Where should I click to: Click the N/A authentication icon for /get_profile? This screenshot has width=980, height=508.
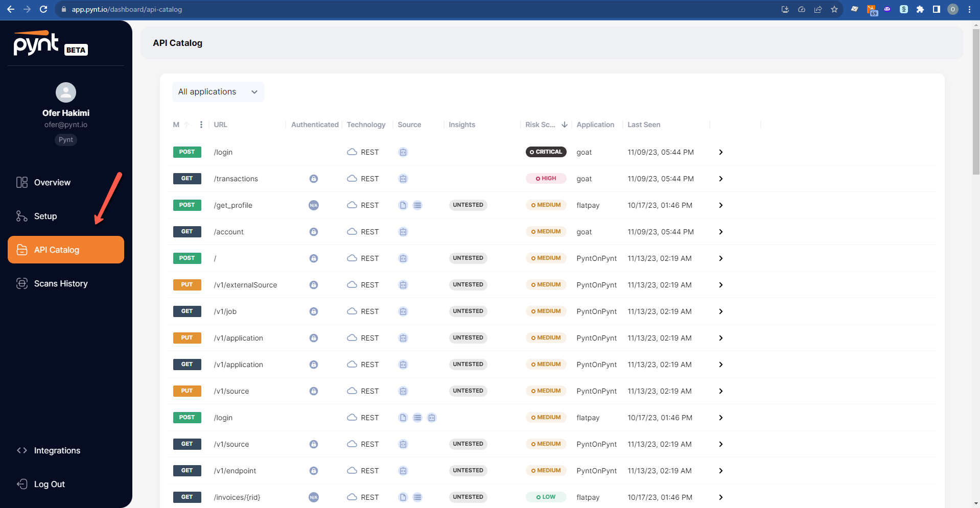click(x=314, y=205)
